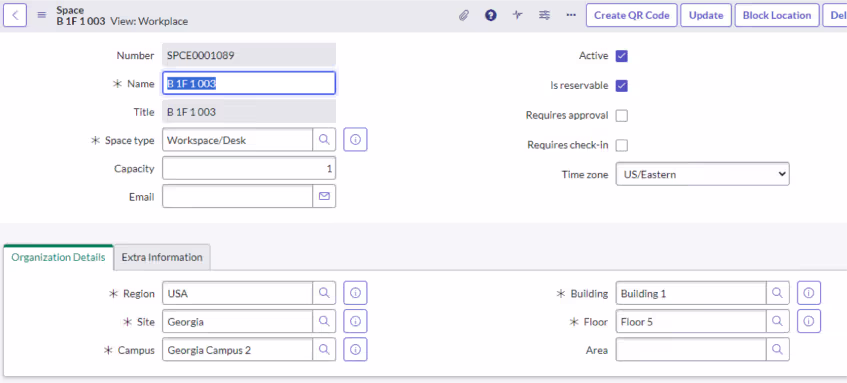847x383 pixels.
Task: Click the Region field containing USA
Action: point(237,293)
